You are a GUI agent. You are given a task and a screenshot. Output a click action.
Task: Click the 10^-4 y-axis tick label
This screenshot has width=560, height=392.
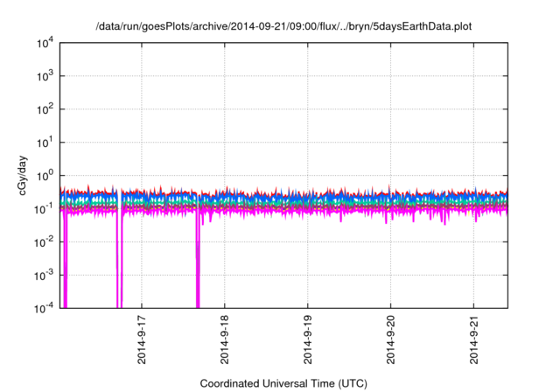[x=45, y=308]
